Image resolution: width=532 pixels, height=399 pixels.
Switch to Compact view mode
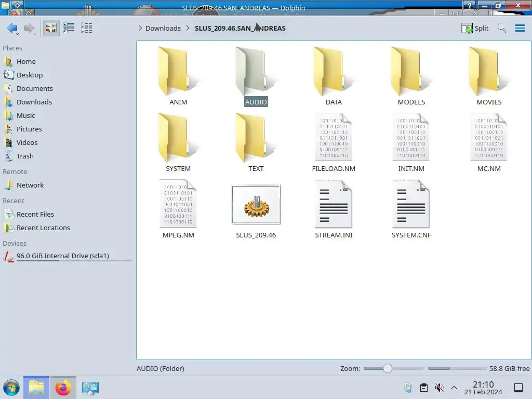coord(69,28)
